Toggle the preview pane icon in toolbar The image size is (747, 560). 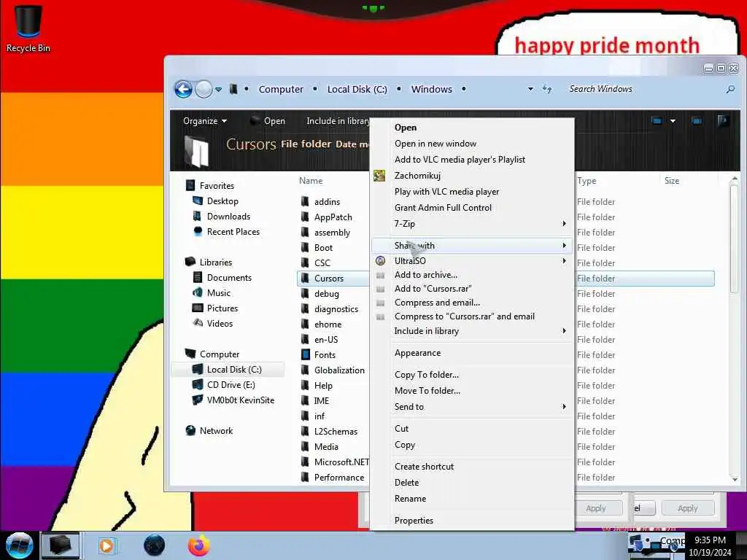(x=697, y=121)
